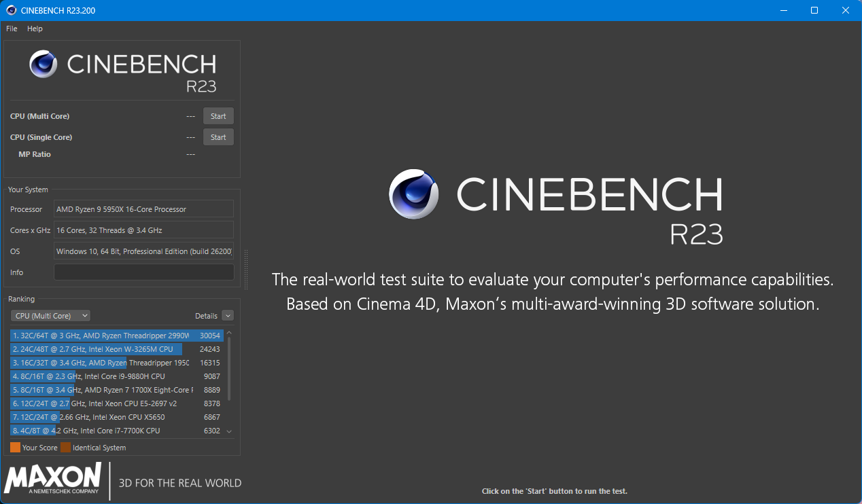Screen dimensions: 862x504
Task: Click the Cinebench R23 logo in left panel
Action: click(x=122, y=70)
